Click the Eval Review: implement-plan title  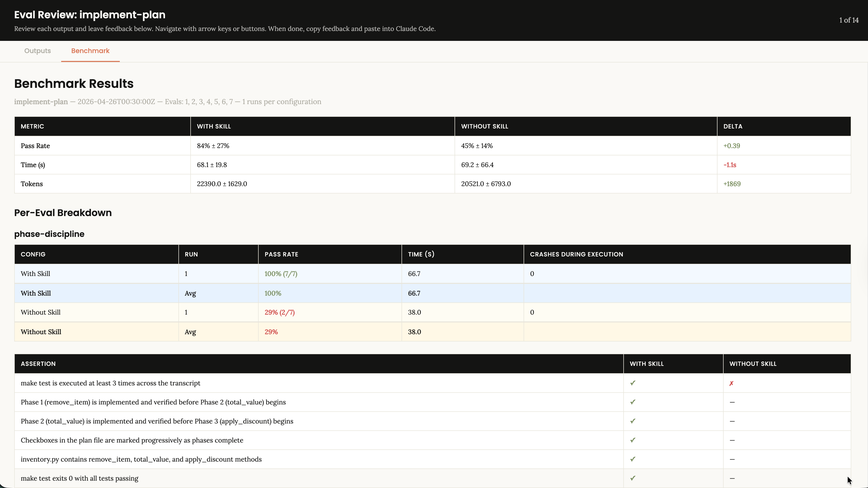click(90, 14)
